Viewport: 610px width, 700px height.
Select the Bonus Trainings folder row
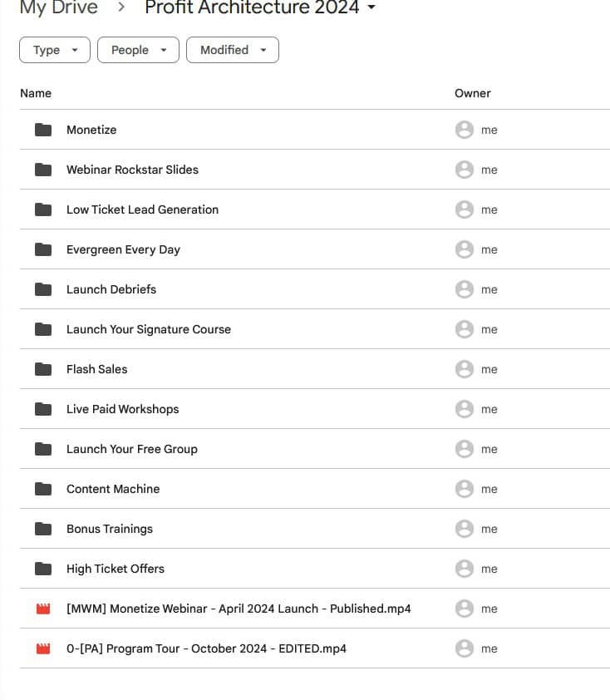click(x=110, y=529)
